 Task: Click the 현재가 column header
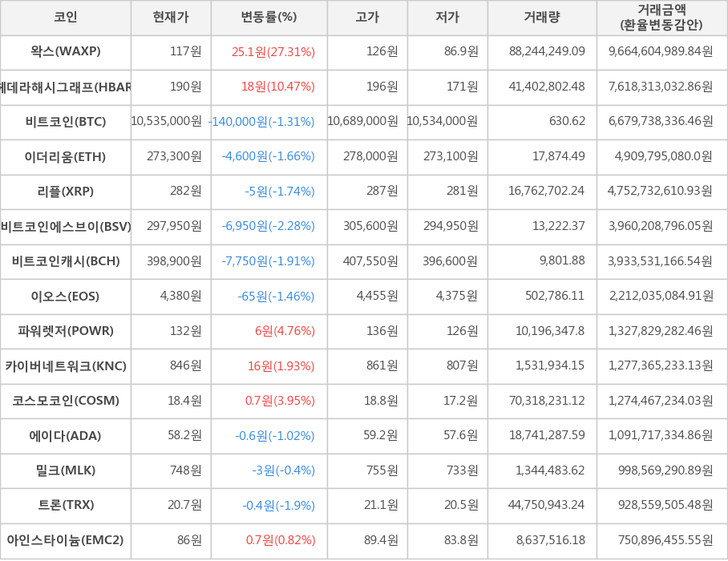tap(171, 18)
